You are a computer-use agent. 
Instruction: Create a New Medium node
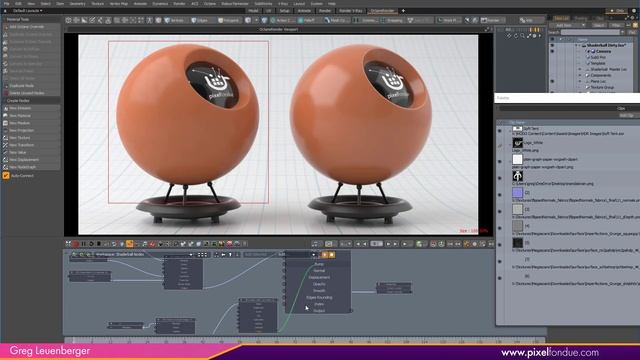[32, 123]
